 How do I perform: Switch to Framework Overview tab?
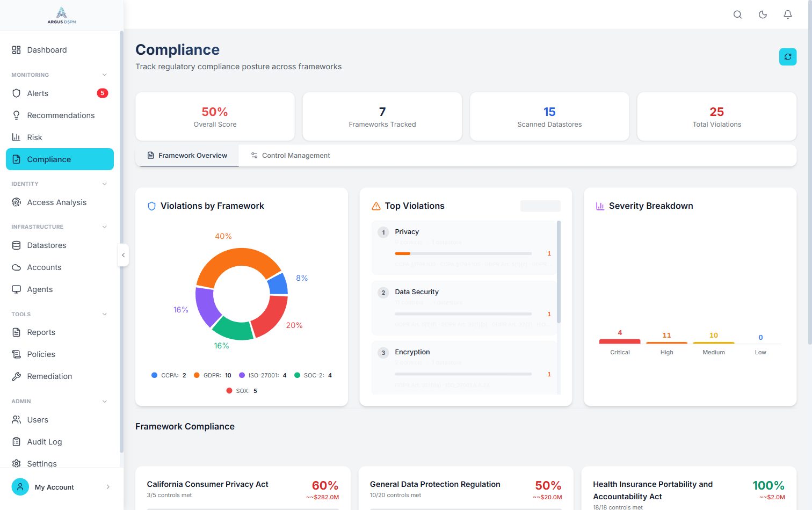pos(187,156)
